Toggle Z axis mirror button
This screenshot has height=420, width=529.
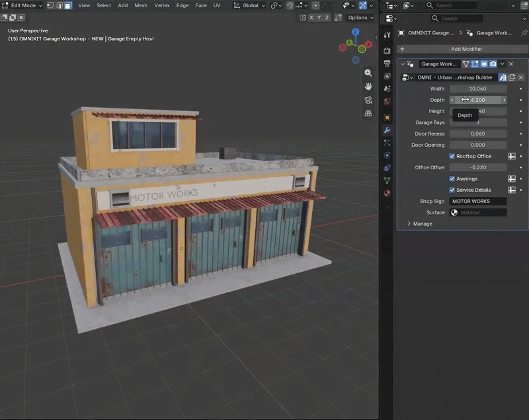(327, 18)
